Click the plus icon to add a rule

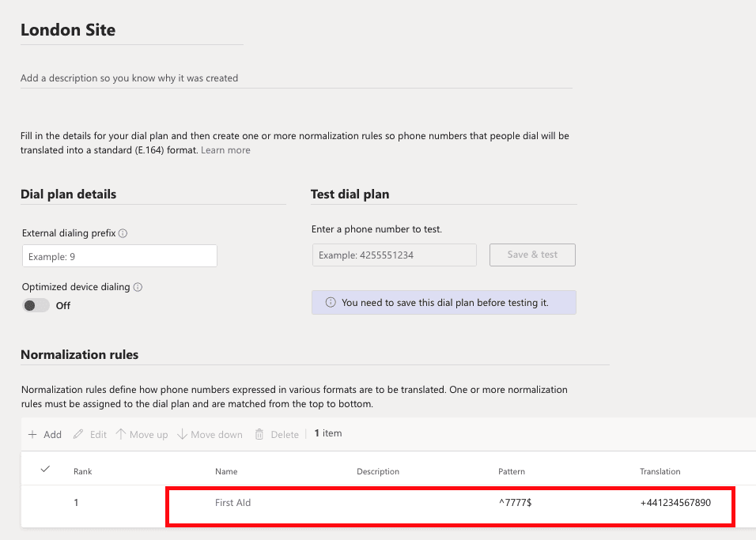(32, 434)
